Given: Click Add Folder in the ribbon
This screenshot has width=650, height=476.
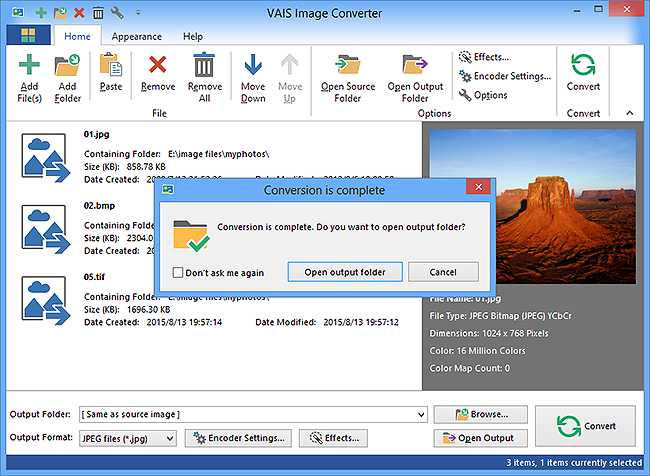Looking at the screenshot, I should [67, 78].
